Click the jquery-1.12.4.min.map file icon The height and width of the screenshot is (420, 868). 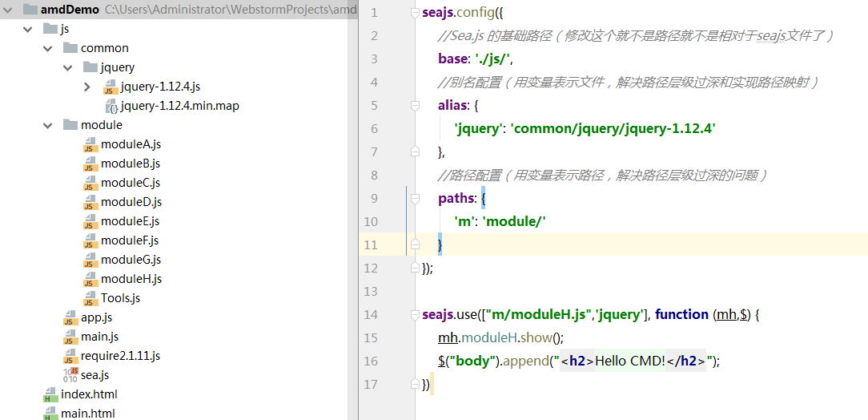pyautogui.click(x=111, y=106)
